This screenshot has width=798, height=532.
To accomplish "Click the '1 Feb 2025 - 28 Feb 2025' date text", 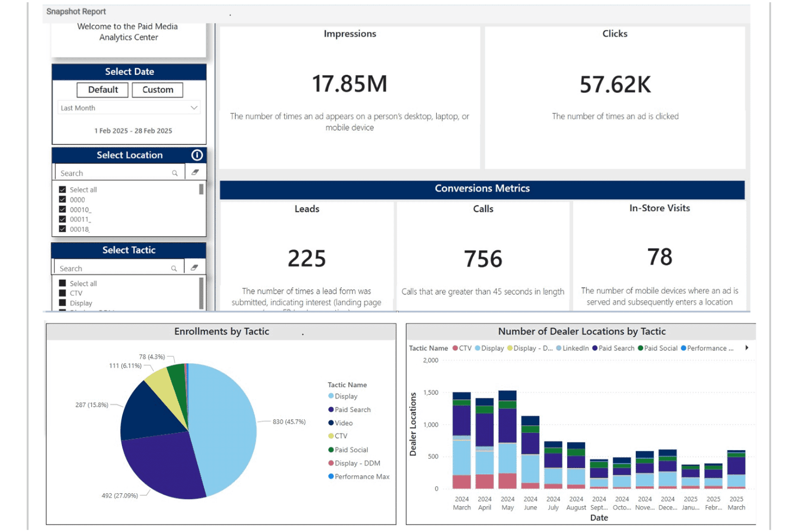I will [x=133, y=131].
